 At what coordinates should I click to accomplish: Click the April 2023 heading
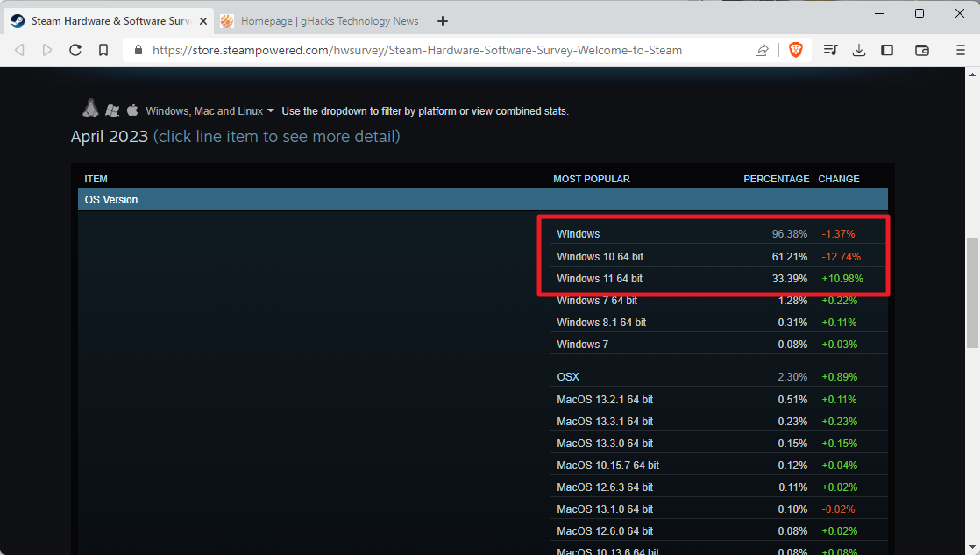[110, 136]
